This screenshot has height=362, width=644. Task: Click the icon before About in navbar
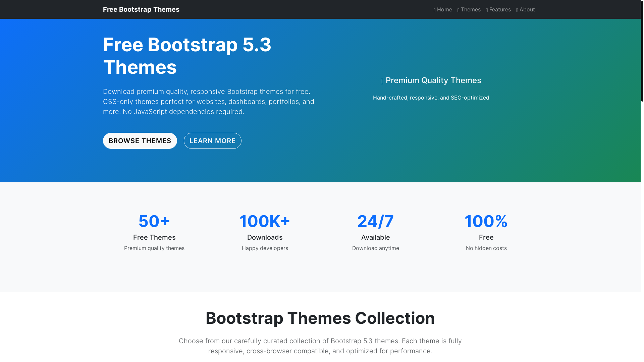click(517, 10)
